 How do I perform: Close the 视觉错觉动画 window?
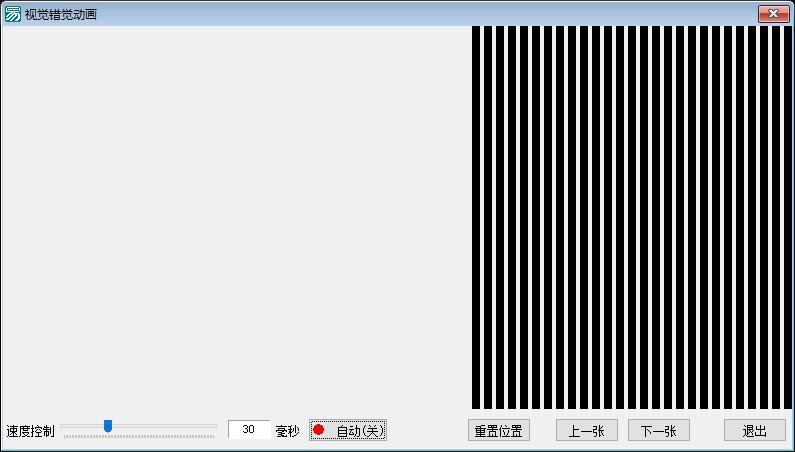(773, 14)
